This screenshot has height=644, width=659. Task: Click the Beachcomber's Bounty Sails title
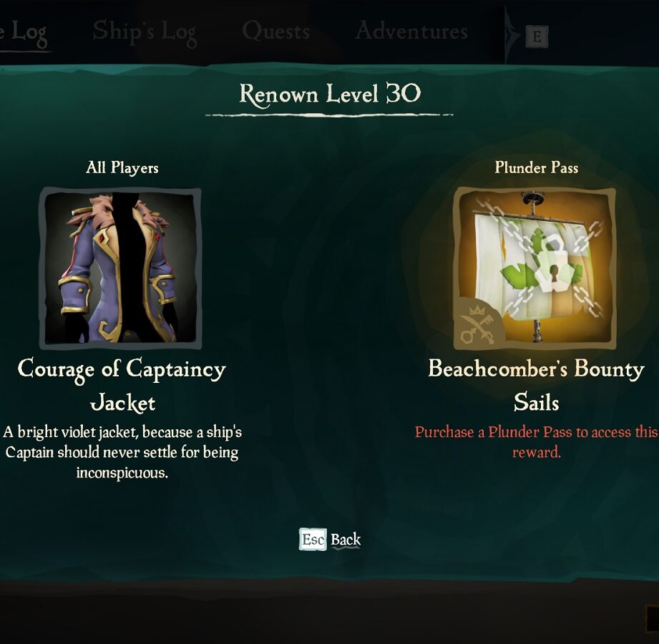(x=536, y=385)
